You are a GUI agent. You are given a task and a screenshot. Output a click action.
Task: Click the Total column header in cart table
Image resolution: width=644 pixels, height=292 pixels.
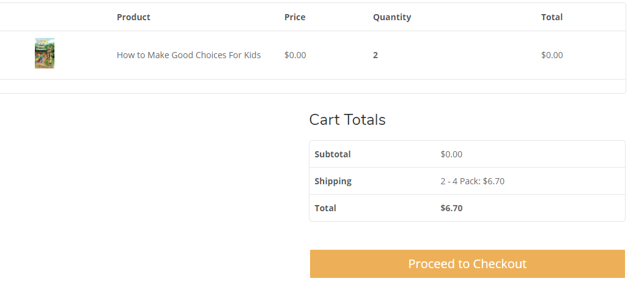[552, 17]
